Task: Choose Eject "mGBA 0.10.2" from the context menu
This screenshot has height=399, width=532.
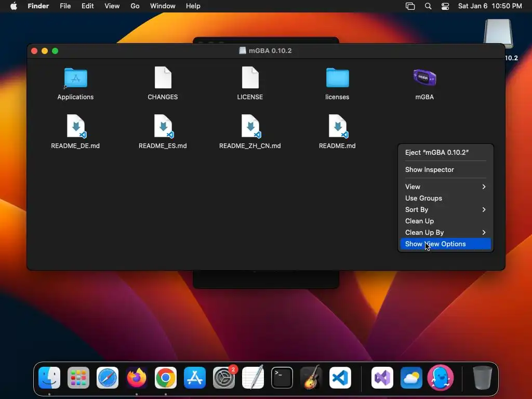Action: (x=445, y=152)
